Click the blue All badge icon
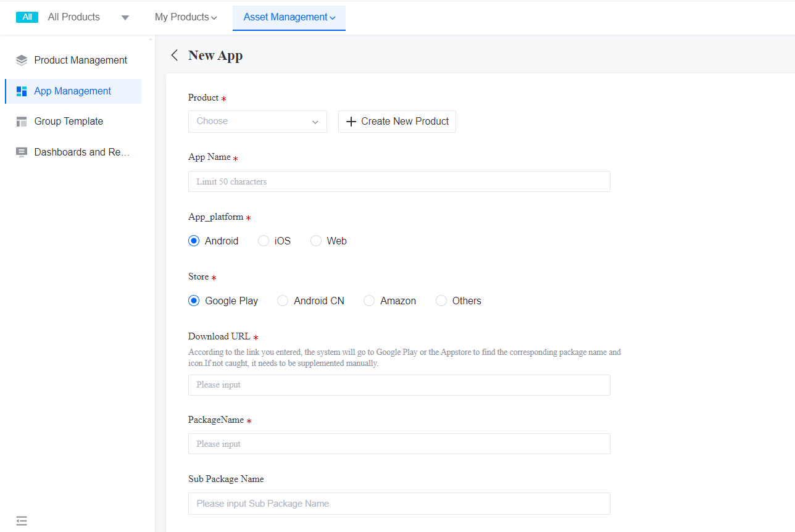Image resolution: width=795 pixels, height=532 pixels. point(27,17)
